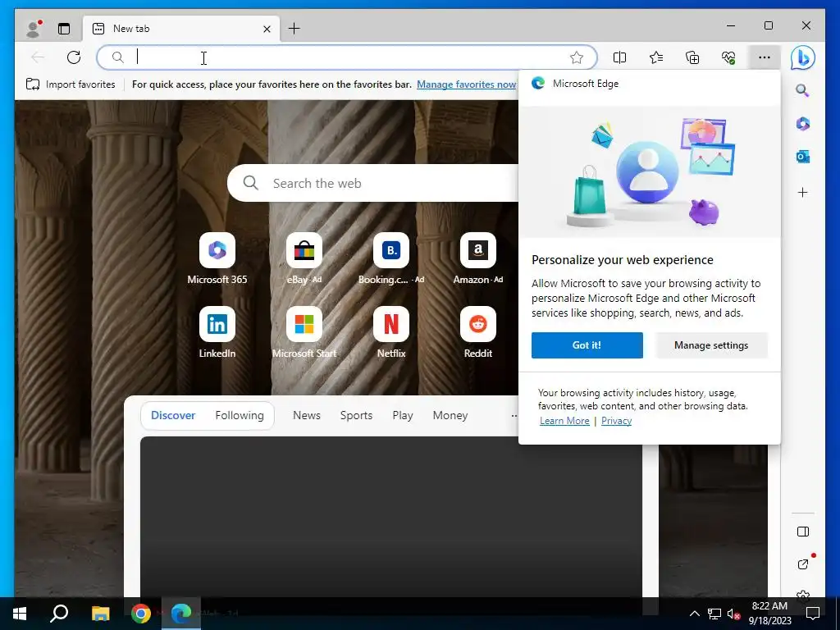Click the Got it! button
Image resolution: width=840 pixels, height=630 pixels.
[587, 345]
